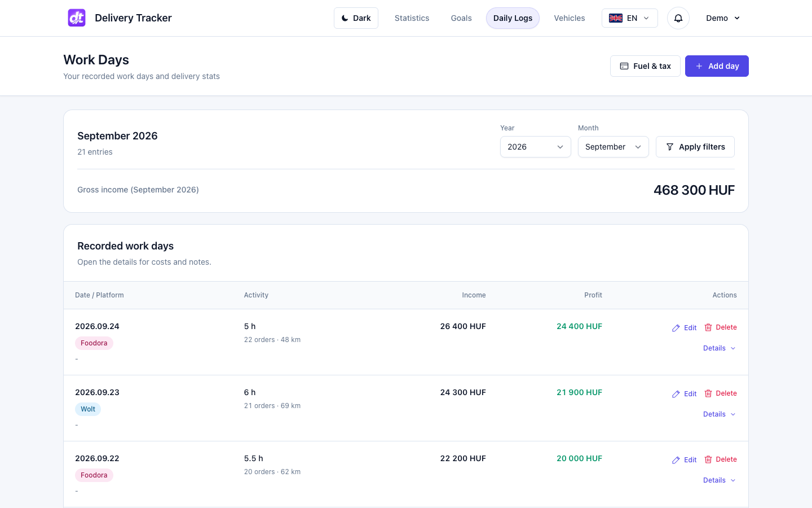Navigate to the Vehicles page
This screenshot has width=812, height=508.
coord(570,18)
